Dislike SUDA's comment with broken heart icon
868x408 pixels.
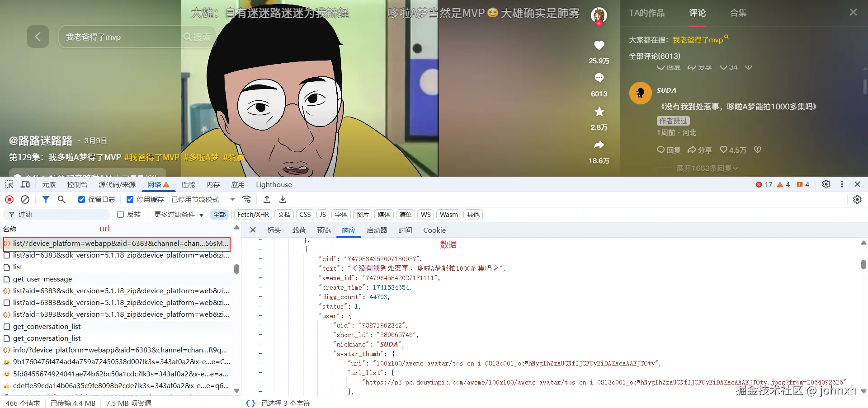(x=758, y=150)
